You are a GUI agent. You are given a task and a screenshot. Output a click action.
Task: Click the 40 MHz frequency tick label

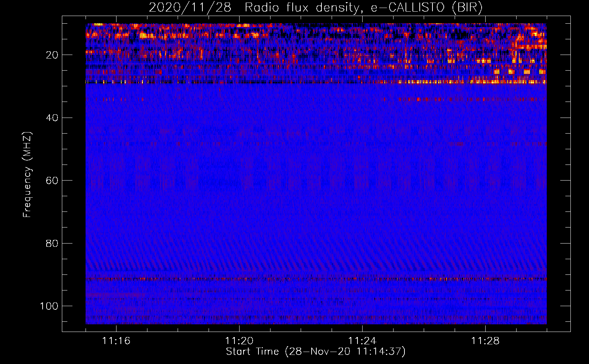52,118
